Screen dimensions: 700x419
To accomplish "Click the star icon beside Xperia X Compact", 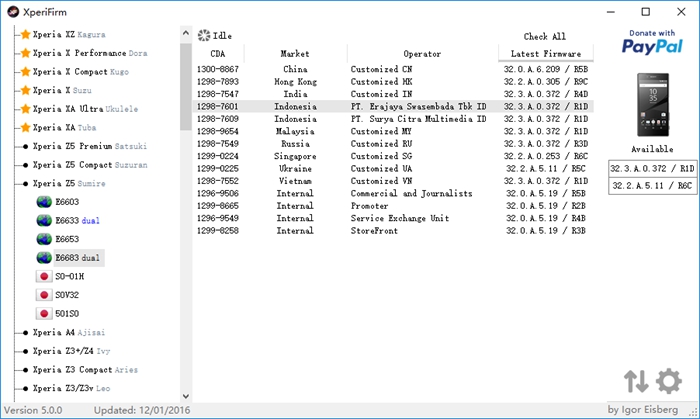I will 25,72.
